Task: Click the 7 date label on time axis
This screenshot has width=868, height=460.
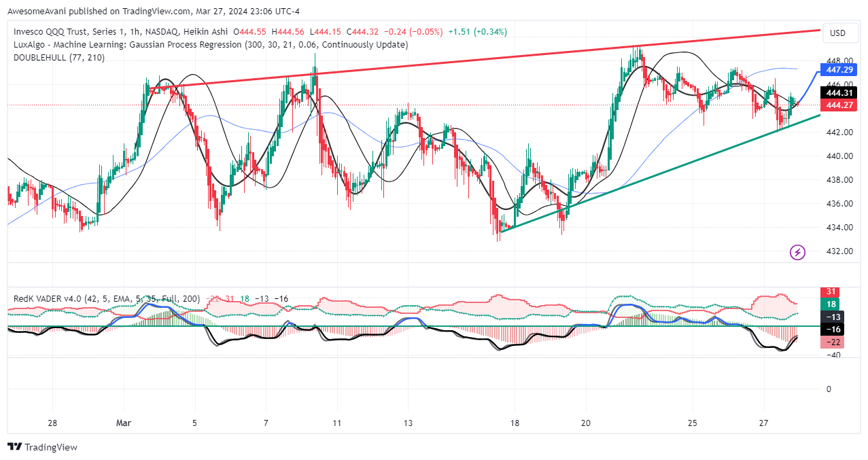Action: (266, 423)
